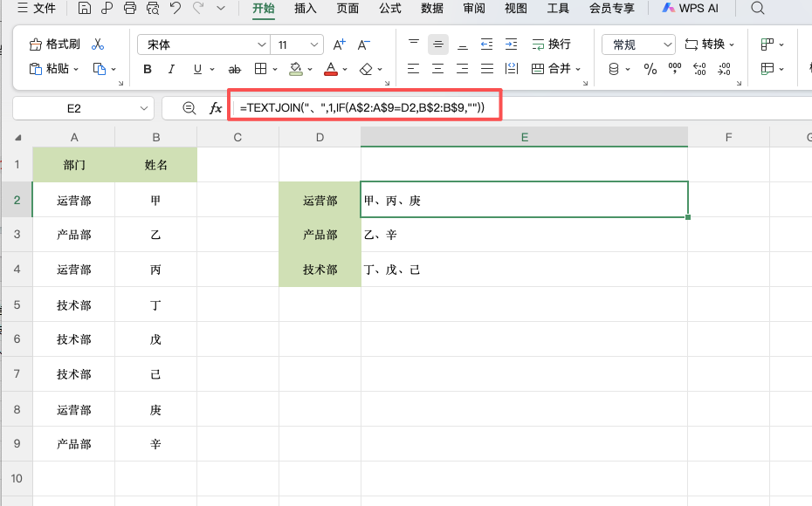Click the Merge cells 合并 button

(x=552, y=68)
